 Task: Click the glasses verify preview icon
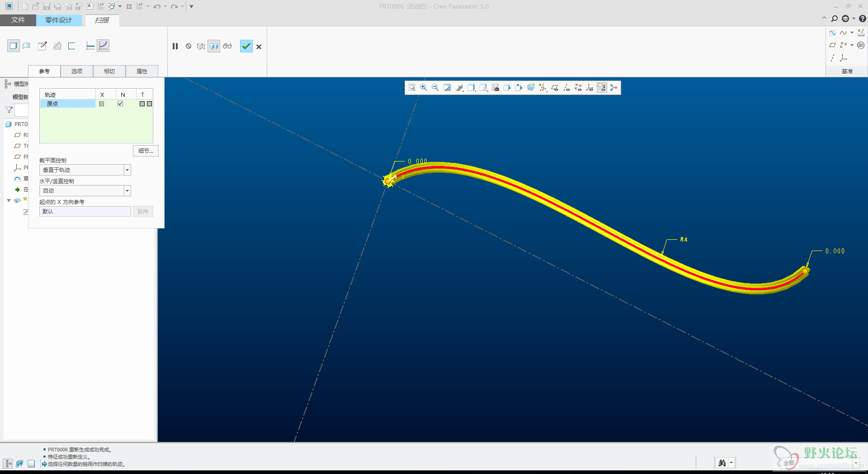point(227,46)
